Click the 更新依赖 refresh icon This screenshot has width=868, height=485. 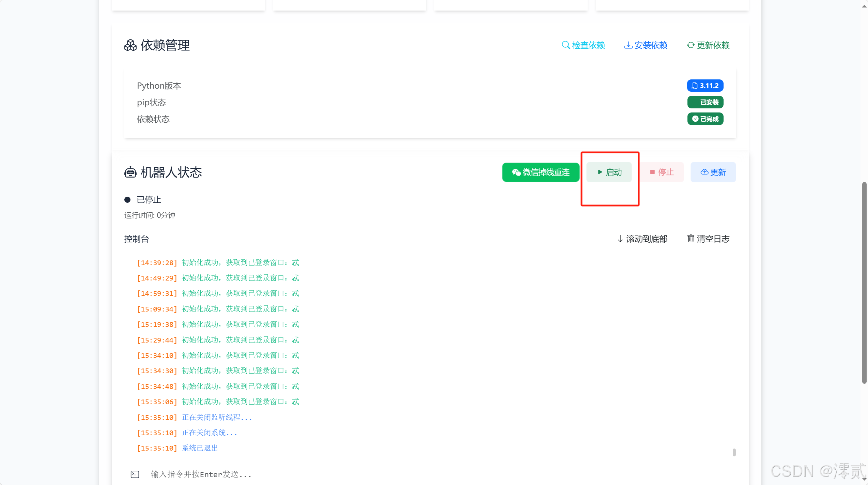click(691, 45)
